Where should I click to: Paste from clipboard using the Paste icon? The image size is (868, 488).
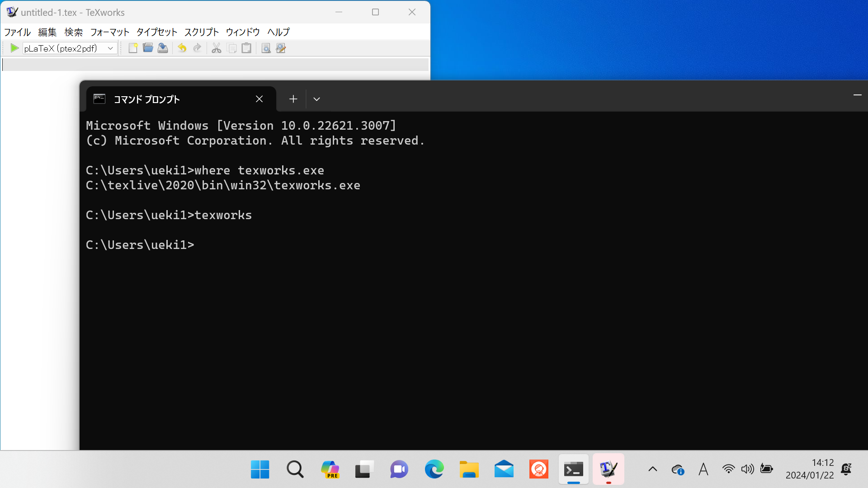246,48
